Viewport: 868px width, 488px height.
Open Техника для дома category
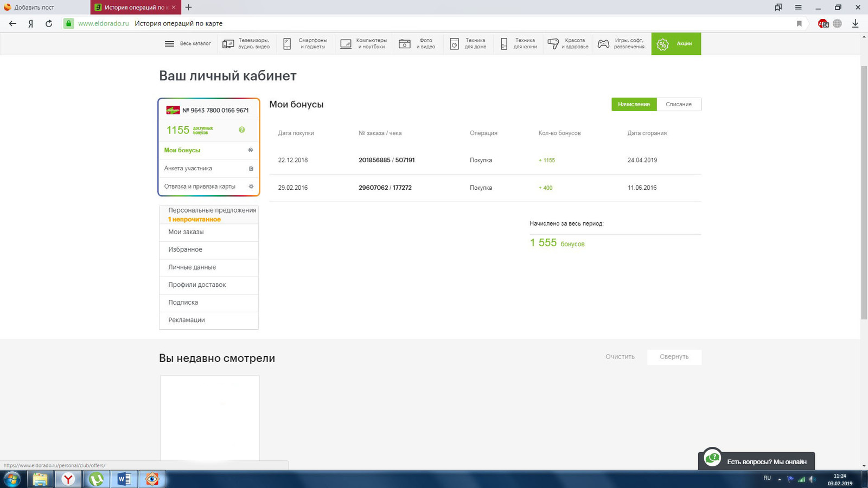coord(468,43)
